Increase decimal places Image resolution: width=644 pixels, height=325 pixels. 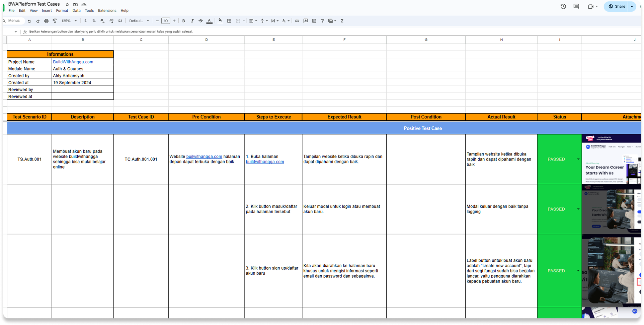click(x=111, y=21)
